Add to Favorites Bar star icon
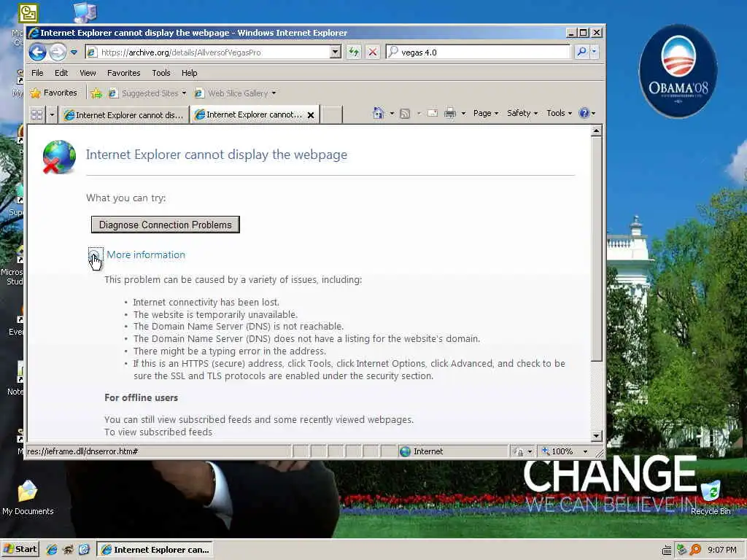This screenshot has width=747, height=560. tap(96, 93)
